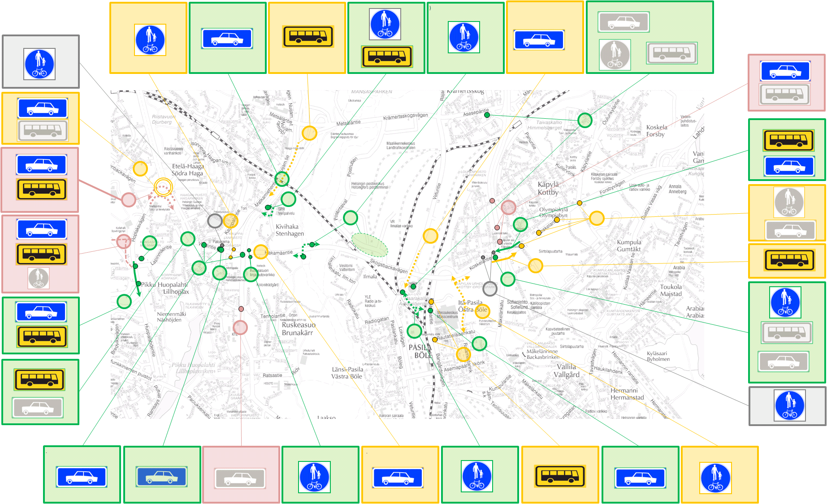This screenshot has width=827, height=504.
Task: Click yellow bus in pink box holding only car and bus
Action: pyautogui.click(x=42, y=189)
